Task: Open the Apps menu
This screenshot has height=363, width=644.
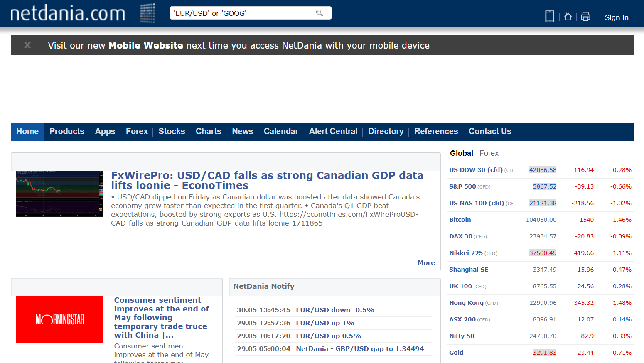Action: [x=105, y=131]
